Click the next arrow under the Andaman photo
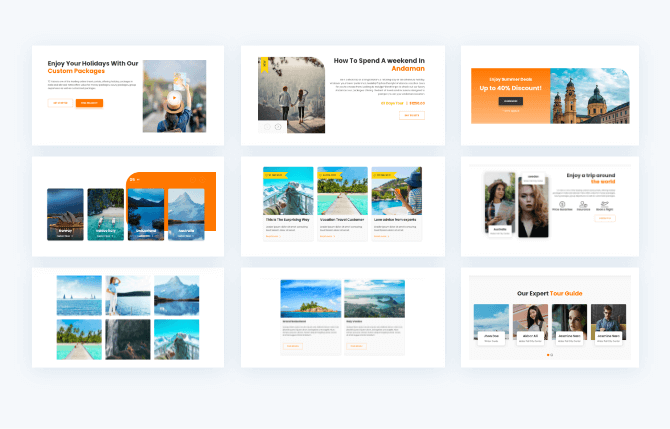Screen dimensions: 670x429 [278, 127]
